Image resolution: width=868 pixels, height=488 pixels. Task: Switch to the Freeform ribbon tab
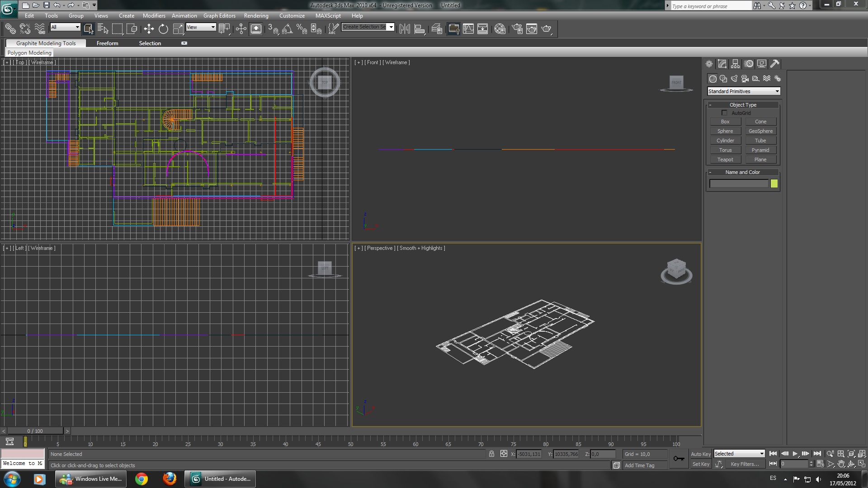click(x=107, y=43)
